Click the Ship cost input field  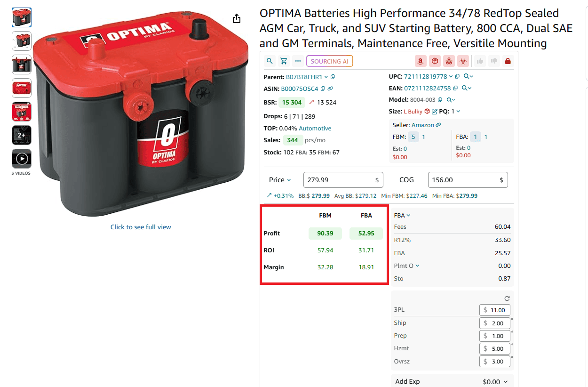[495, 323]
